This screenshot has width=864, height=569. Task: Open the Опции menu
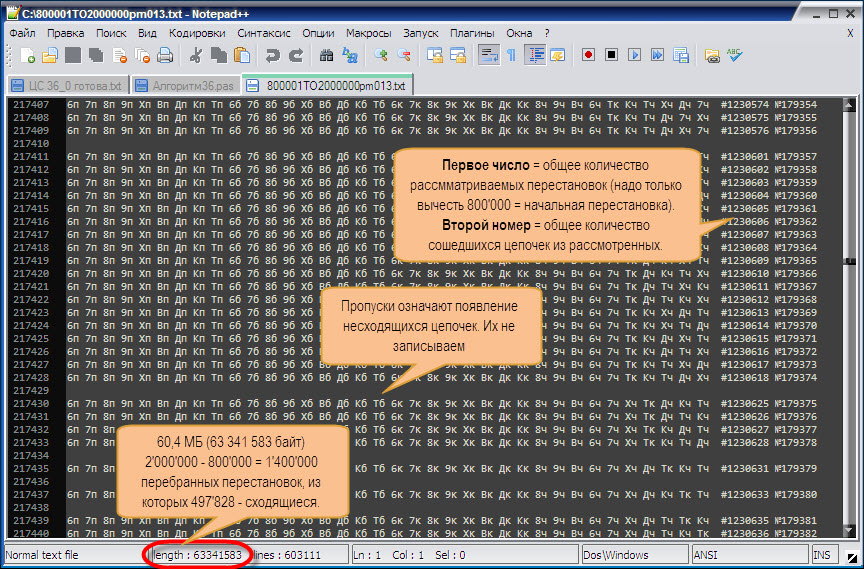(318, 33)
